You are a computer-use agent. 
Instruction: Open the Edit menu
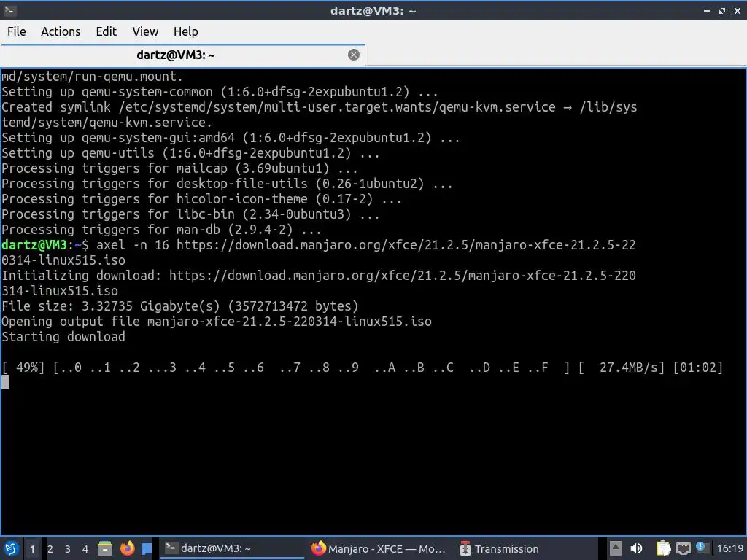[x=106, y=31]
